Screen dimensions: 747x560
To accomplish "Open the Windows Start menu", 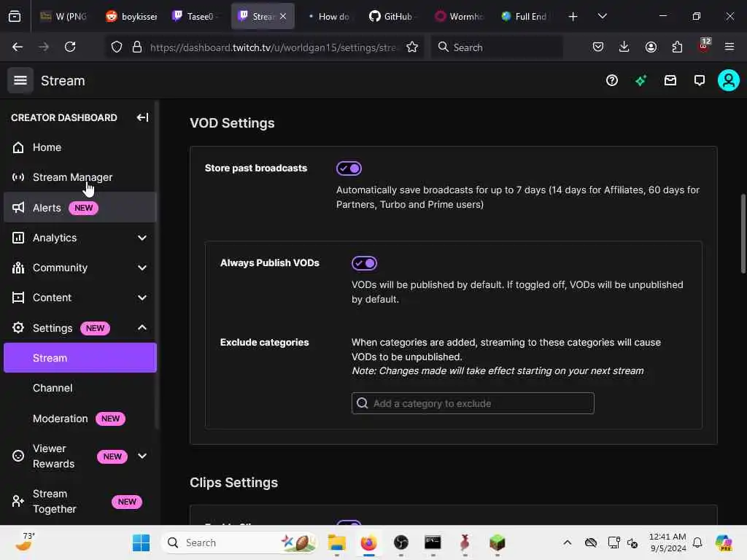I will 141,542.
